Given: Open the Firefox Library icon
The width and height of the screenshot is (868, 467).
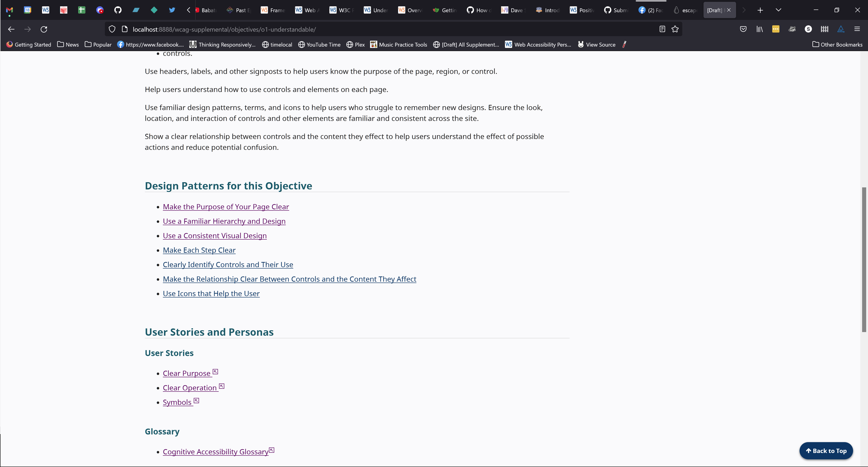Looking at the screenshot, I should click(x=759, y=29).
